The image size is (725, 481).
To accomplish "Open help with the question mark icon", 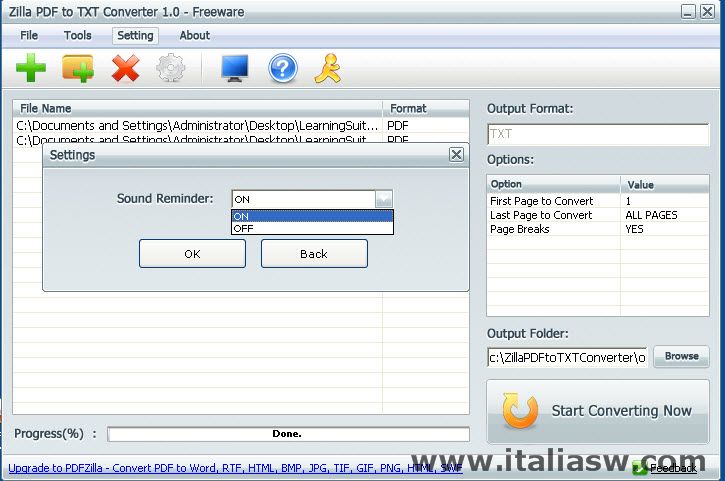I will [283, 68].
